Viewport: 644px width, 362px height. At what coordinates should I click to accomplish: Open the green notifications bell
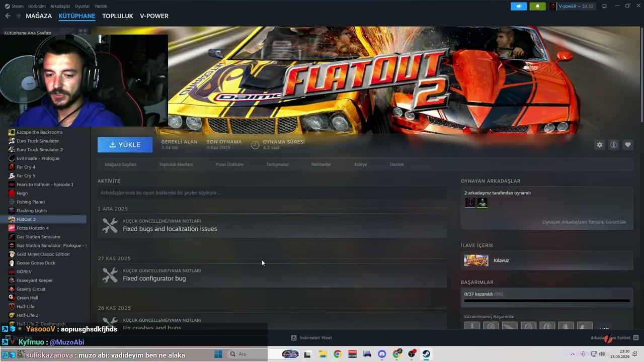pyautogui.click(x=537, y=6)
